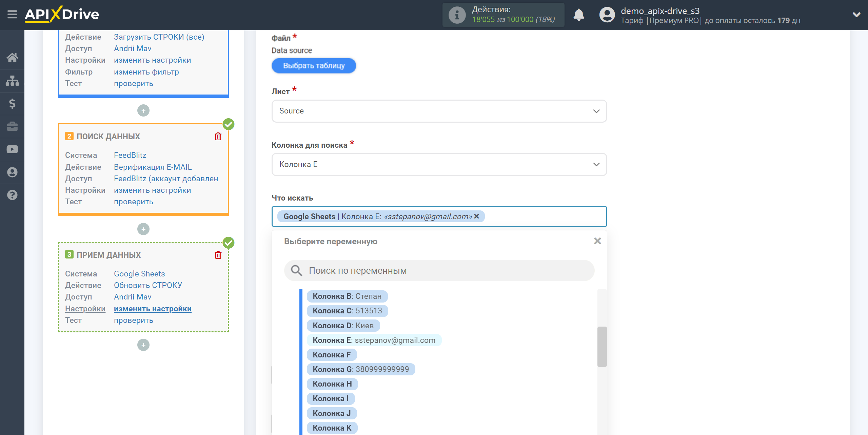The image size is (868, 435).
Task: Select variable Колонка J
Action: point(332,413)
